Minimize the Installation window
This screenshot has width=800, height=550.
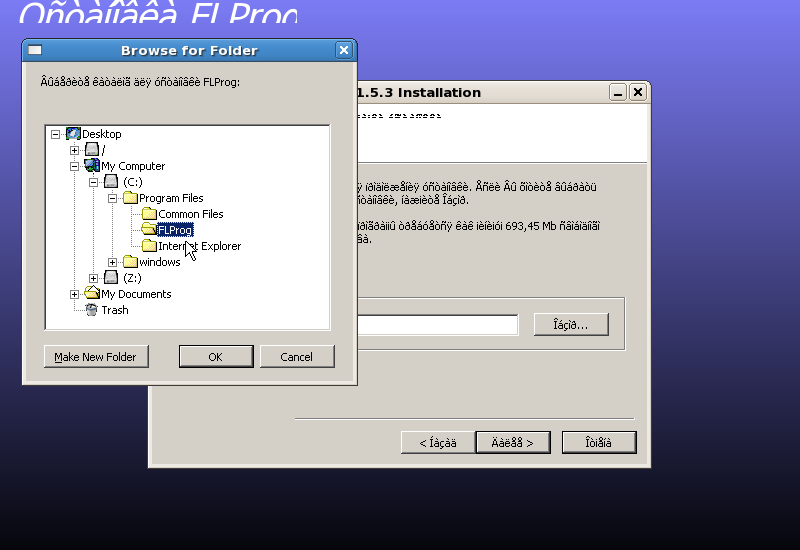[x=618, y=92]
